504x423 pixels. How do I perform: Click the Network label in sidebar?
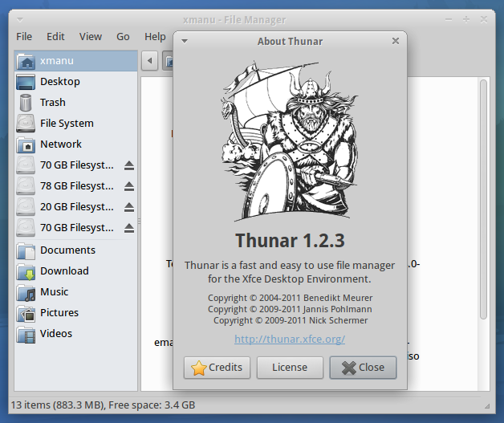[61, 144]
